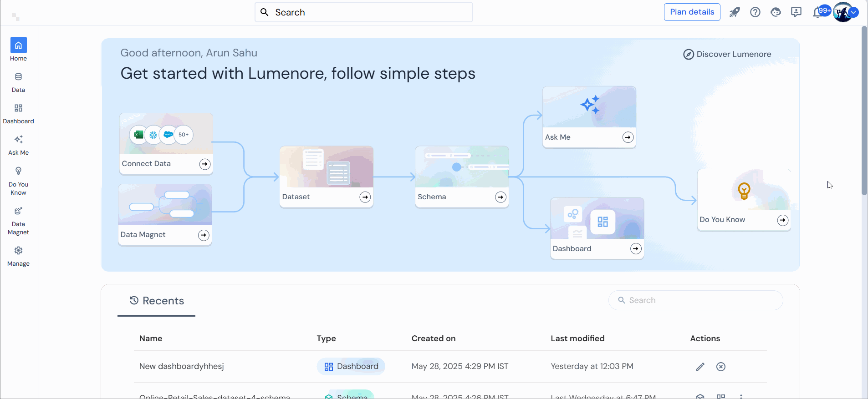Click the Connect Data arrow button
The height and width of the screenshot is (399, 868).
205,164
